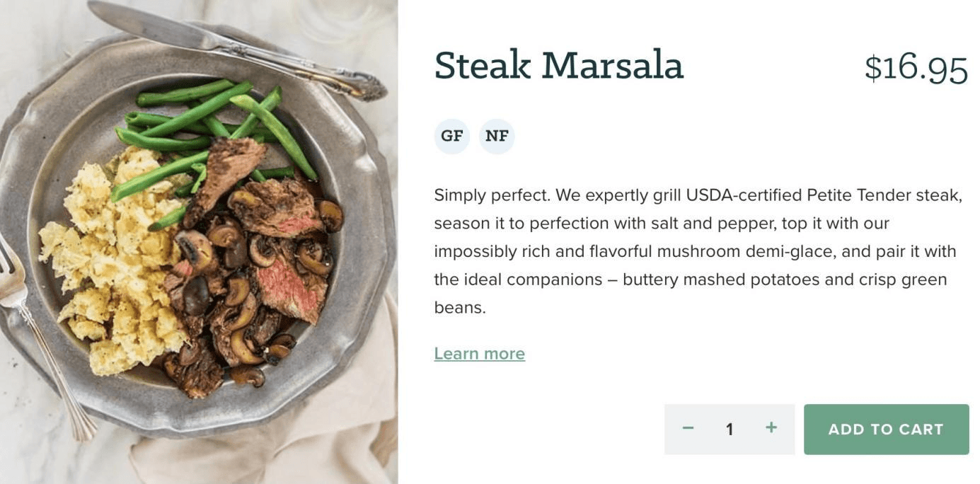This screenshot has width=980, height=484.
Task: Click the GF dietary badge
Action: [x=451, y=136]
